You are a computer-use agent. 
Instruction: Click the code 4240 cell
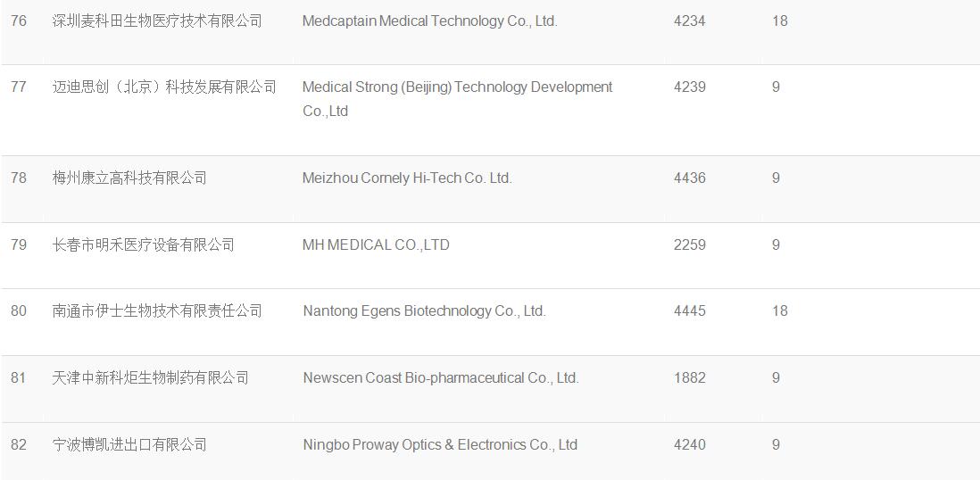point(689,444)
